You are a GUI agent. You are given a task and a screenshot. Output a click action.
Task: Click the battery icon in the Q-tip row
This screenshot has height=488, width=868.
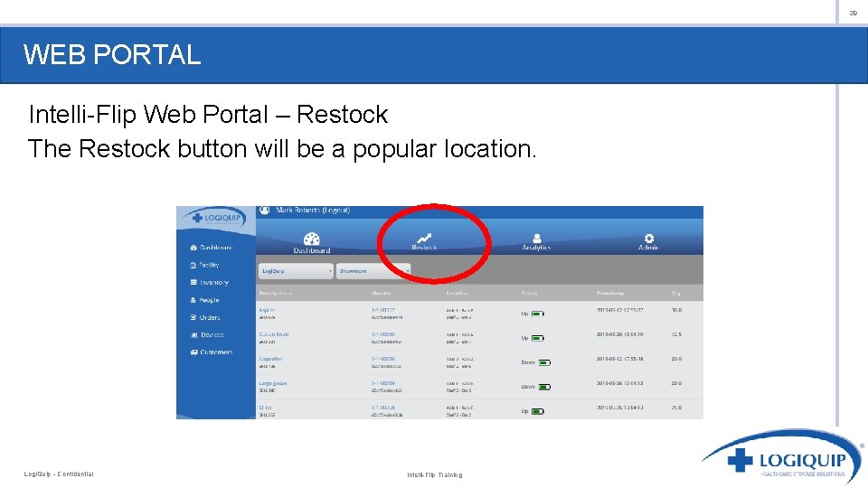pos(537,411)
